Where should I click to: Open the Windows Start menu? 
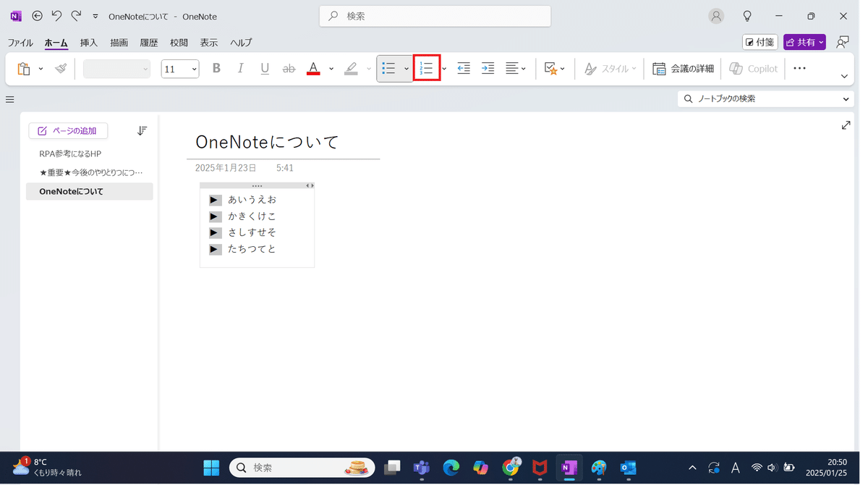point(211,468)
